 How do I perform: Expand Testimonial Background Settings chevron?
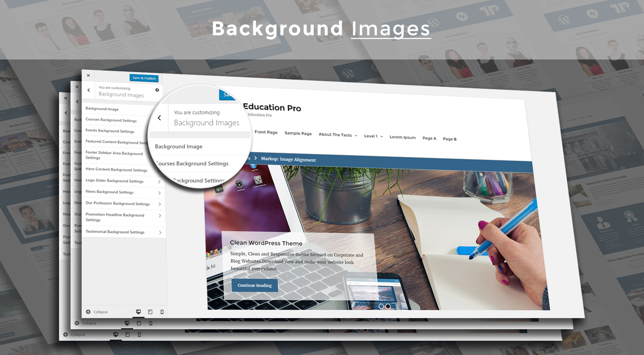click(160, 232)
